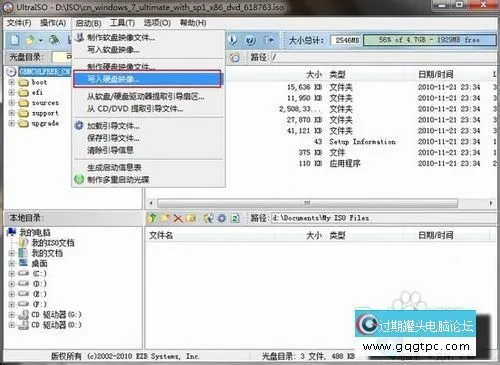Click the disc icon in the local toolbar
500x365 pixels.
209,218
